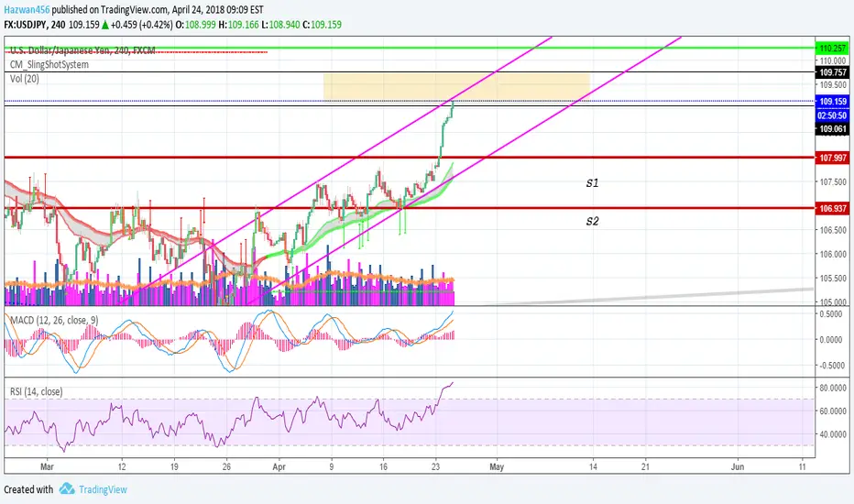Viewport: 854px width, 504px height.
Task: Click the 40.0000 RSI scale value
Action: pos(833,434)
